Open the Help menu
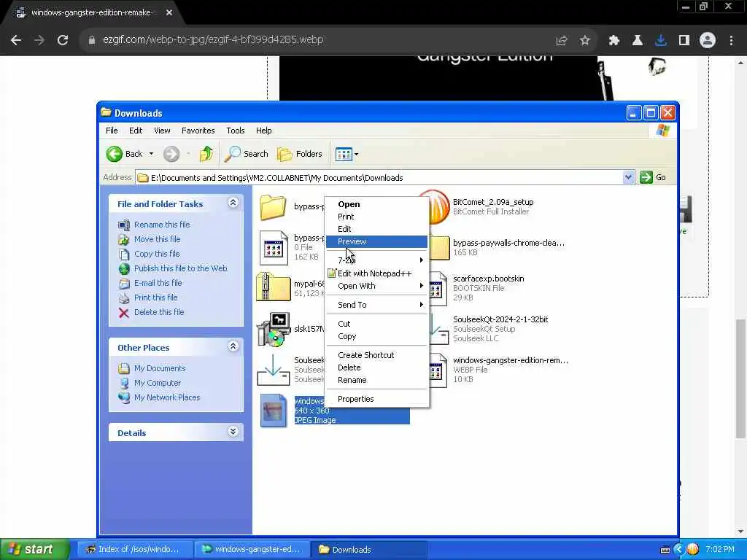Image resolution: width=747 pixels, height=560 pixels. tap(263, 131)
